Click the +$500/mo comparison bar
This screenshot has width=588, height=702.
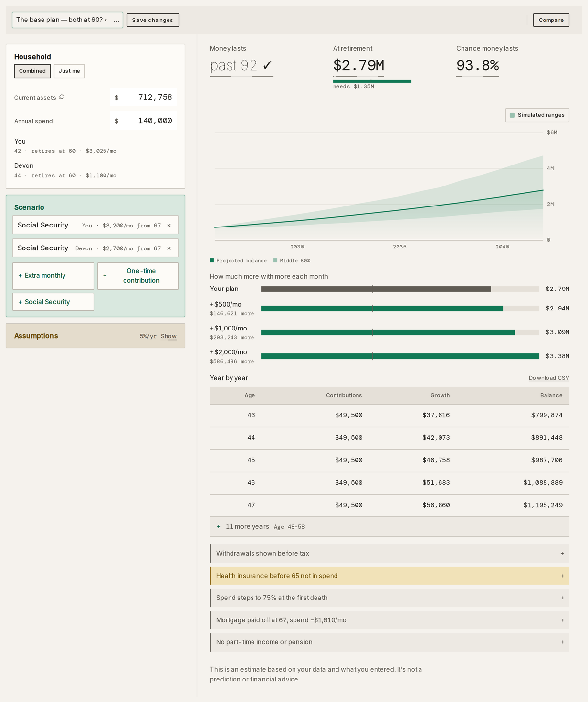[x=382, y=309]
